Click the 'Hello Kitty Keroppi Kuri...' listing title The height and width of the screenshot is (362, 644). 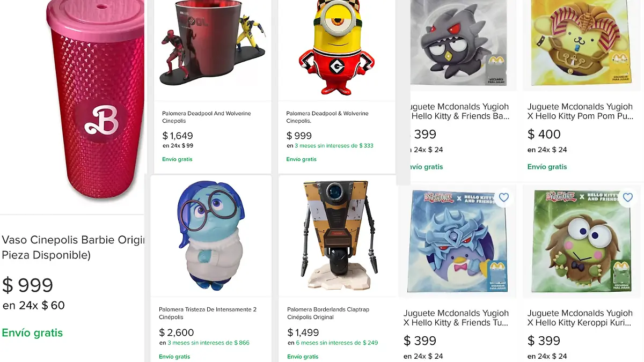pyautogui.click(x=580, y=317)
